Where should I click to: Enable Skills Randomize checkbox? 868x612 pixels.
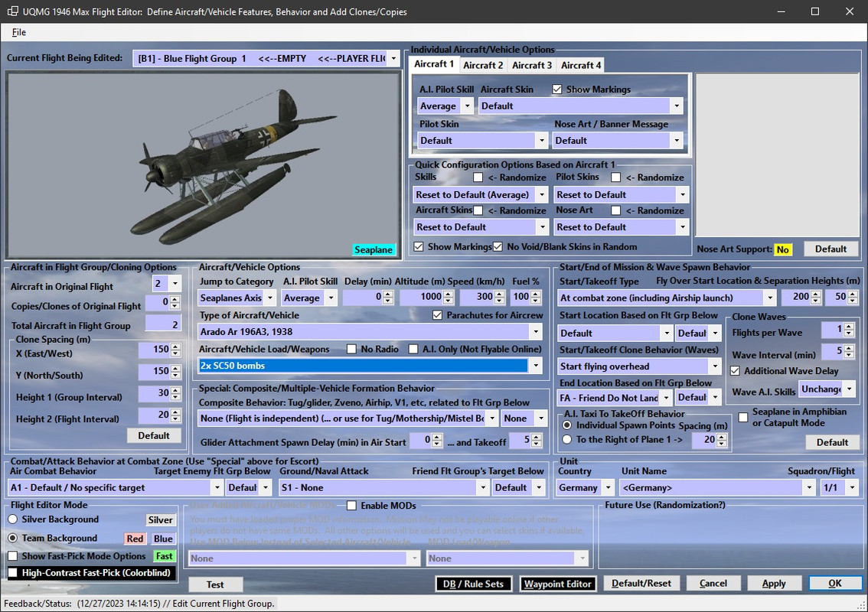[478, 177]
